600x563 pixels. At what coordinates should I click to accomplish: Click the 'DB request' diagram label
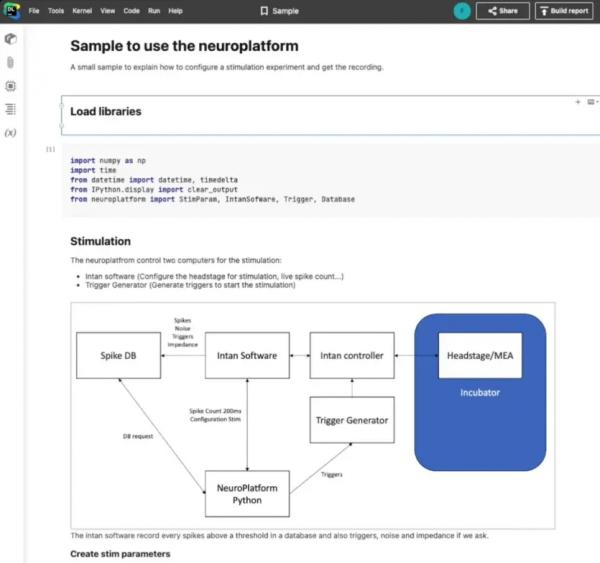coord(138,436)
